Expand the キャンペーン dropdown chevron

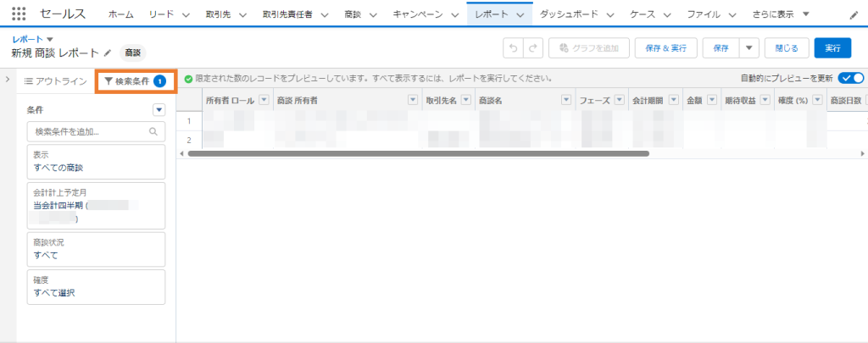tap(455, 15)
